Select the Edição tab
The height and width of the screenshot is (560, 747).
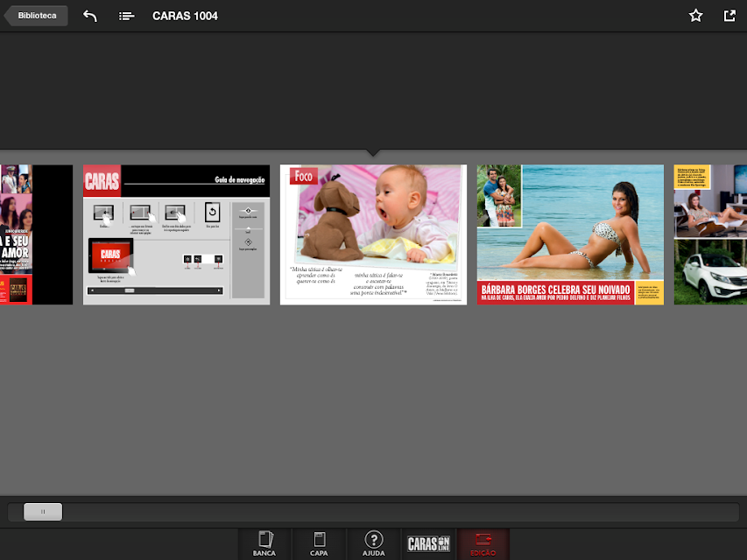[483, 543]
